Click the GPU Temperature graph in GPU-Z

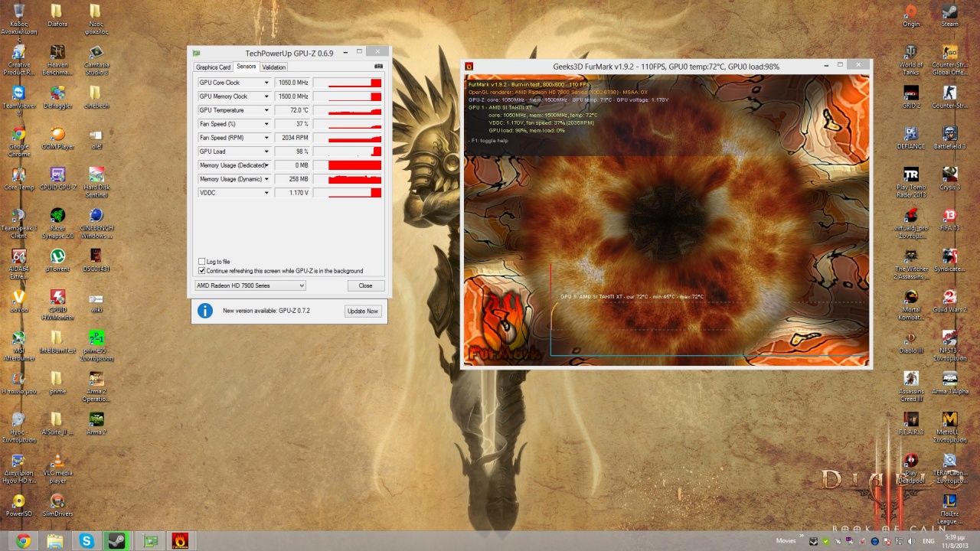[348, 110]
